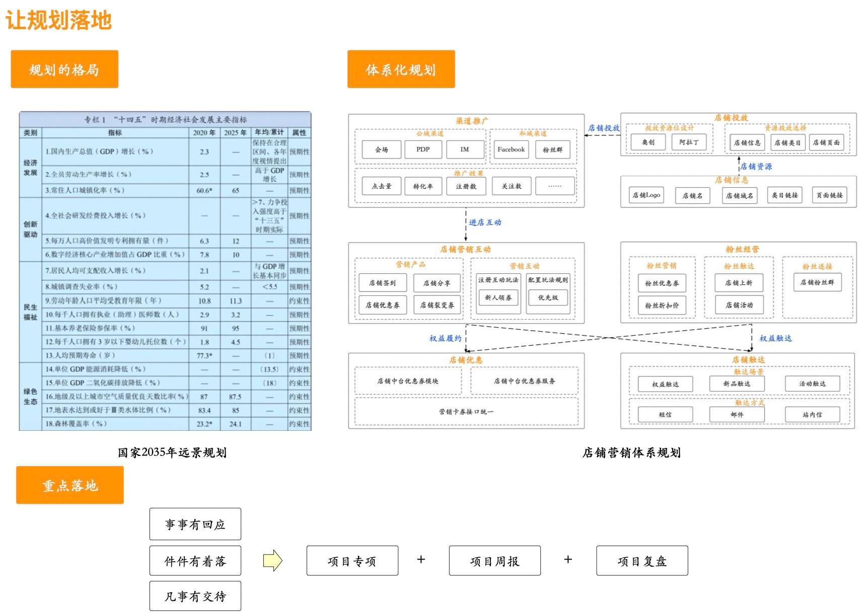This screenshot has height=616, width=868.
Task: Click the 渠道推广 section header
Action: (x=472, y=121)
